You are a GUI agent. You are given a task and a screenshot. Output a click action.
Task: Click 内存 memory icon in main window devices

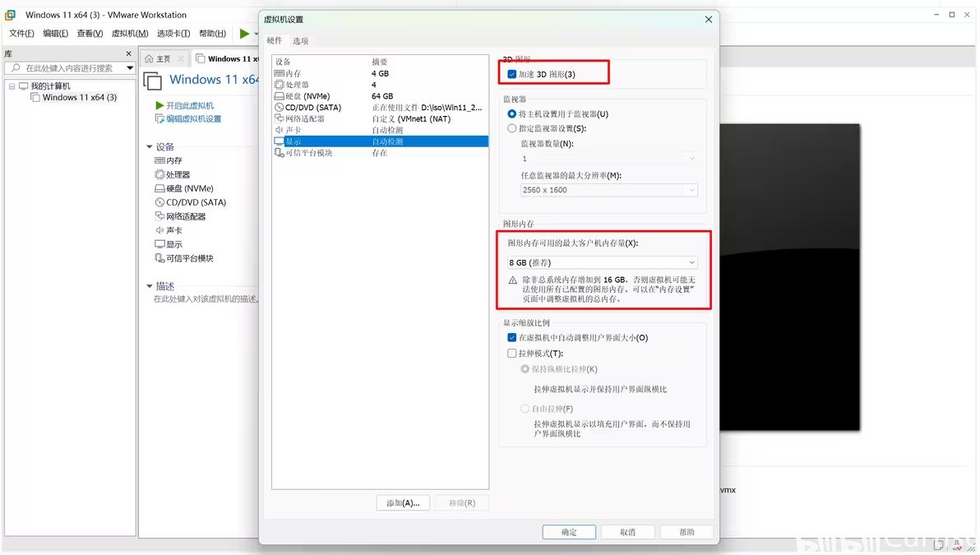pos(159,160)
